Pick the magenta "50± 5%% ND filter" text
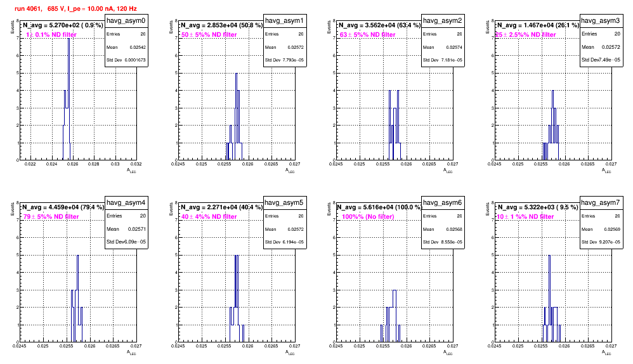The height and width of the screenshot is (364, 633). point(209,35)
